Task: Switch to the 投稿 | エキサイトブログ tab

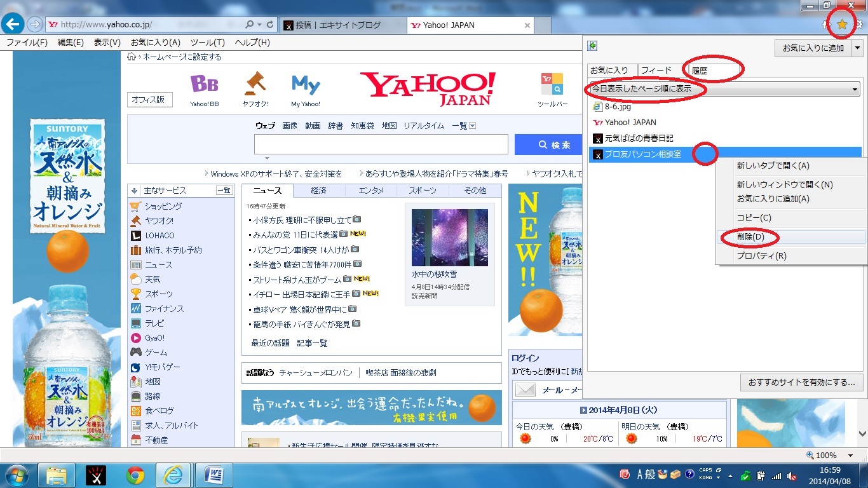Action: coord(343,25)
